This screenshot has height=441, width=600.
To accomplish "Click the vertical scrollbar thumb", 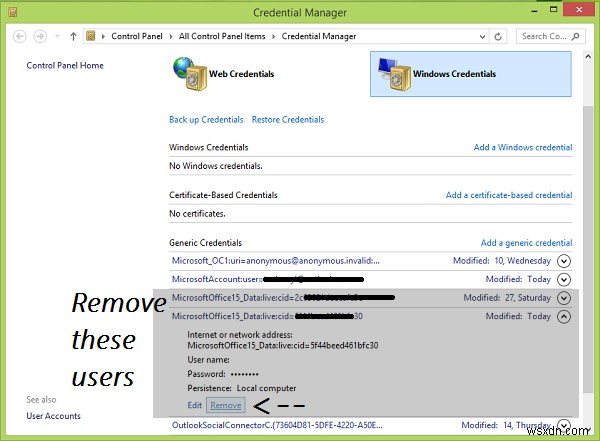I will (x=588, y=249).
